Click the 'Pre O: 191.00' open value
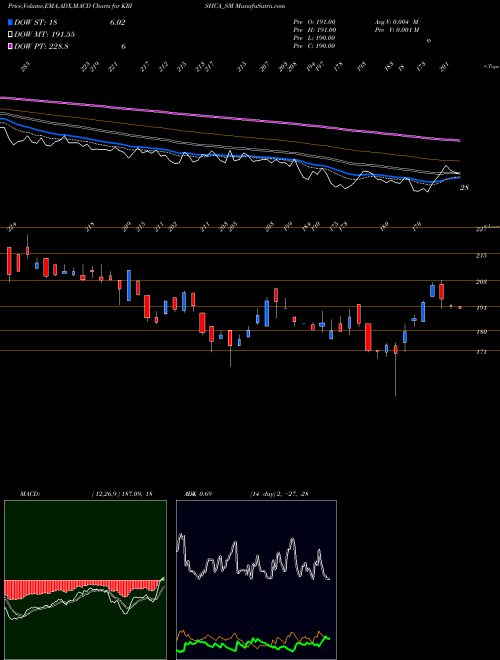Image resolution: width=500 pixels, height=660 pixels. pyautogui.click(x=314, y=22)
